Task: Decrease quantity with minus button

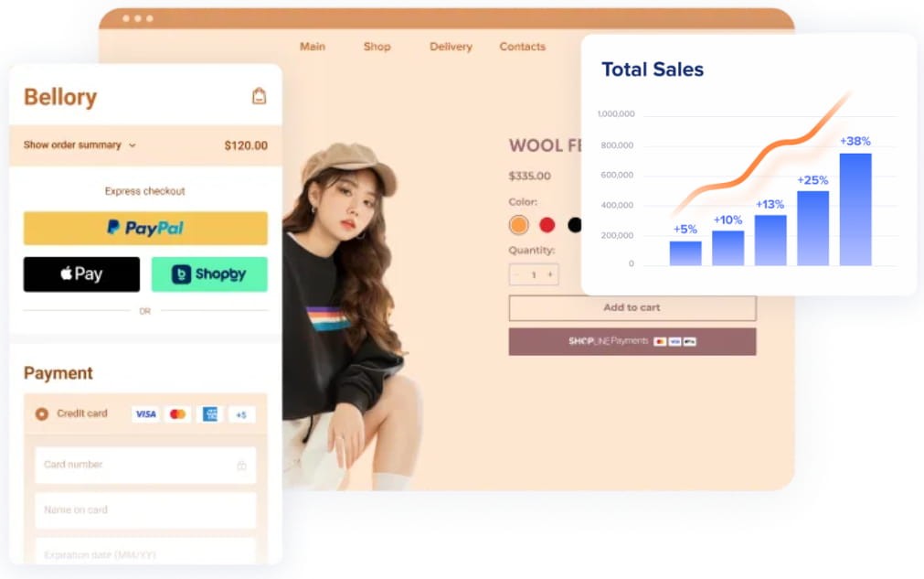Action: (x=517, y=274)
